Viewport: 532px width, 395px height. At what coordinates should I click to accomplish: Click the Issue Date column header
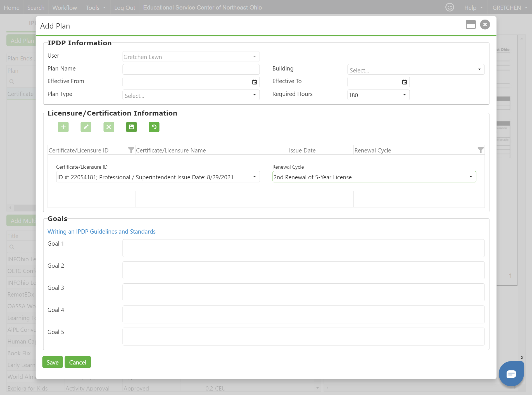[x=320, y=150]
